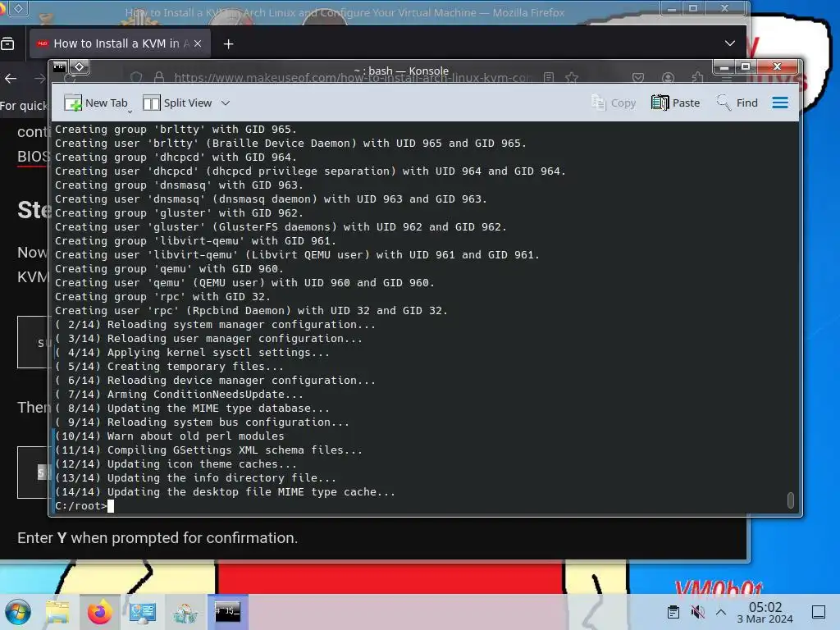
Task: Toggle the Firefox window pin icon in title bar
Action: [x=18, y=8]
